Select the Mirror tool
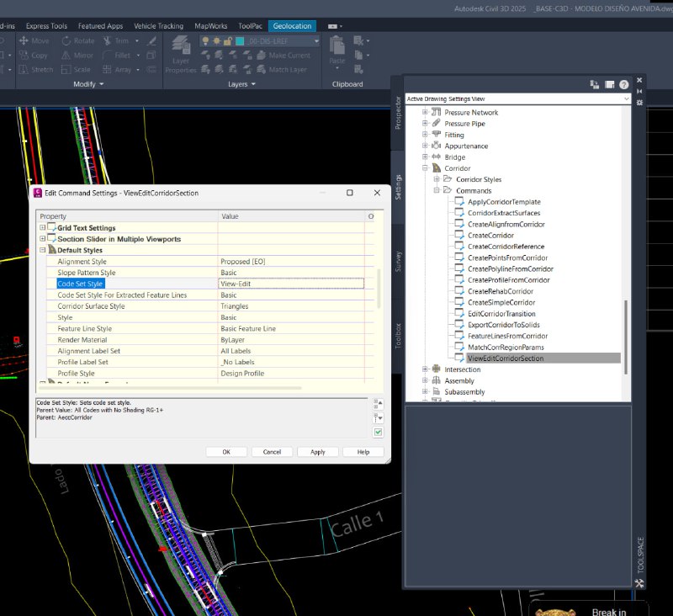The width and height of the screenshot is (673, 616). pos(77,56)
